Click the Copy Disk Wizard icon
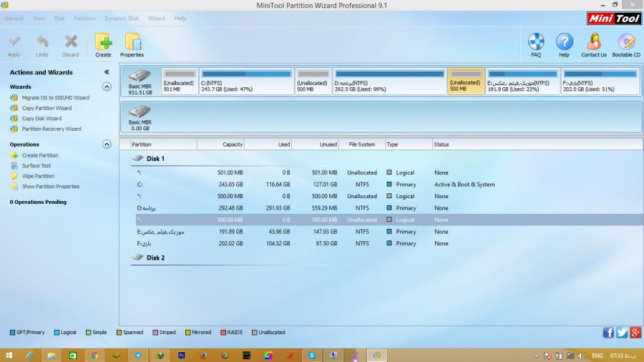This screenshot has width=644, height=362. click(14, 118)
